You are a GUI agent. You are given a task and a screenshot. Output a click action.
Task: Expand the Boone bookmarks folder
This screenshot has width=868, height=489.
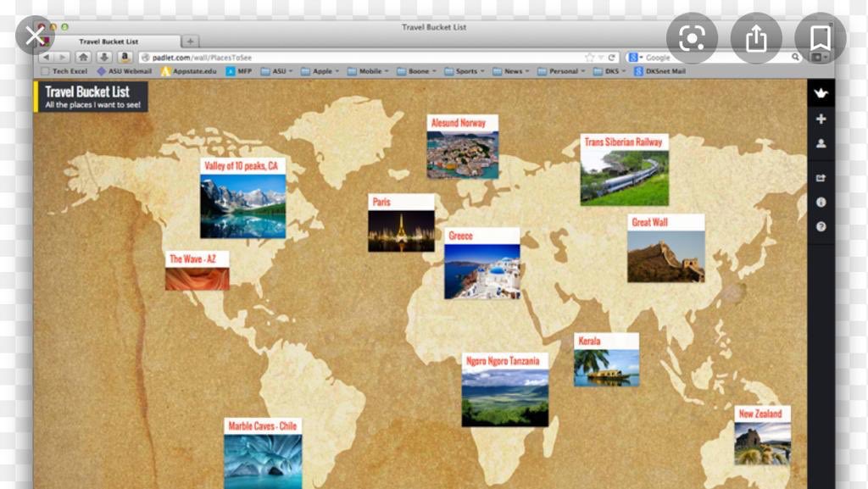416,71
